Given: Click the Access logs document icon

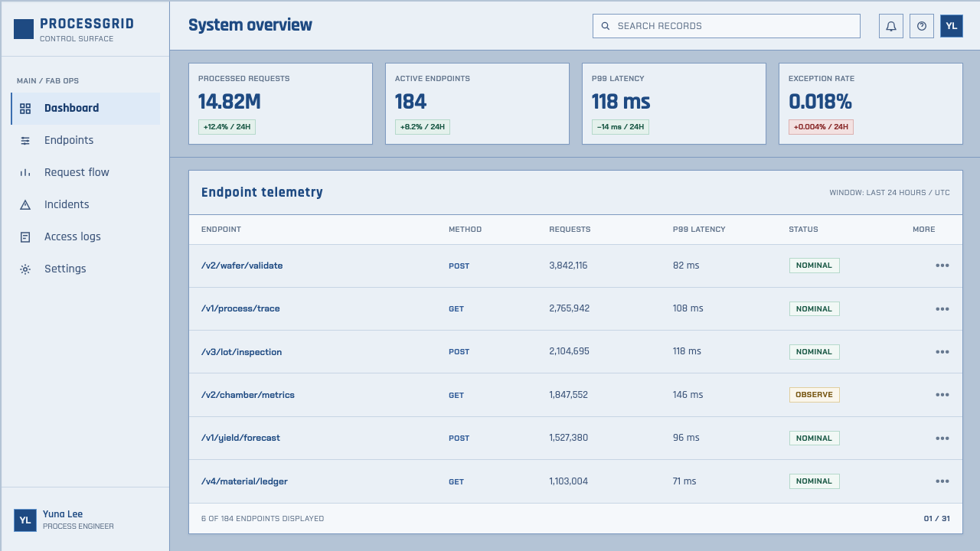Looking at the screenshot, I should 25,237.
